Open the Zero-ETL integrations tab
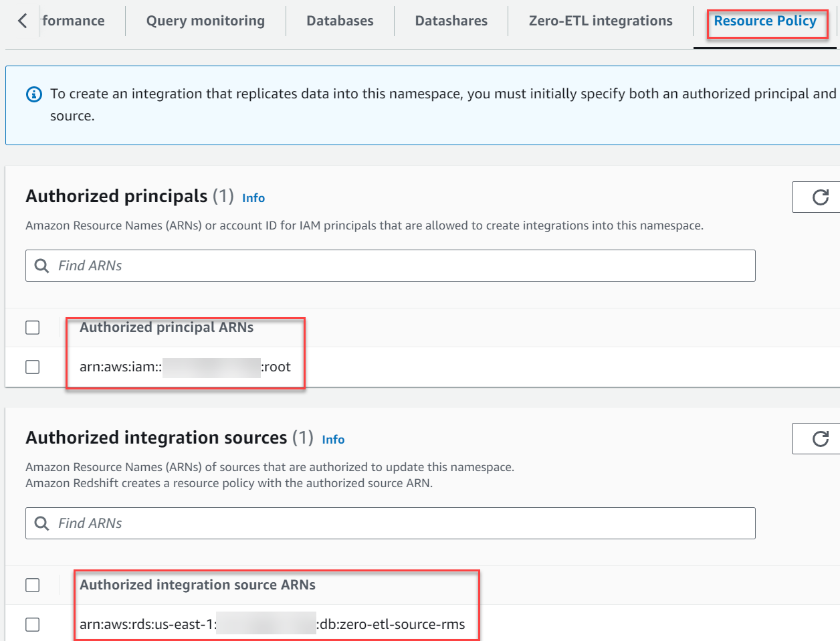Viewport: 840px width, 641px height. [601, 21]
